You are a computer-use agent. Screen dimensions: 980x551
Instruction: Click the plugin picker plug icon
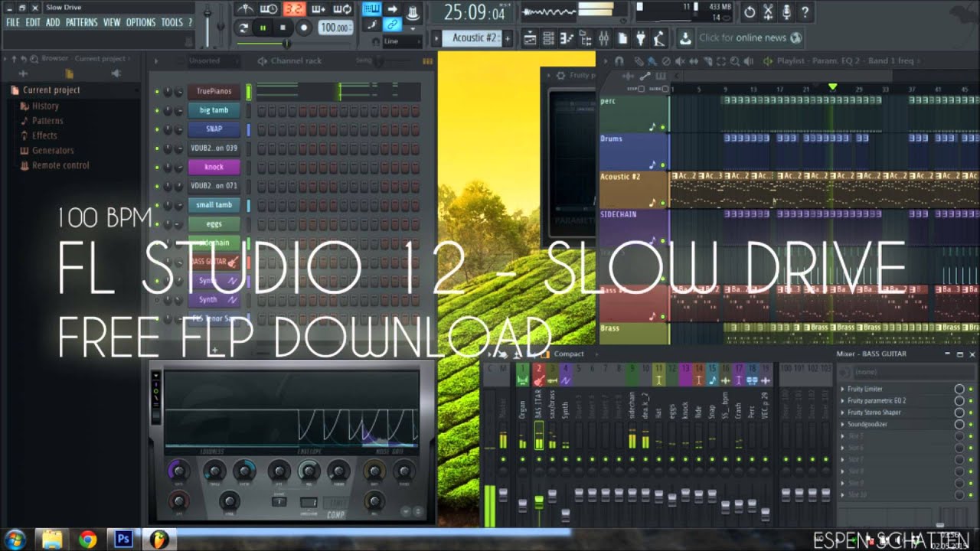[x=641, y=37]
